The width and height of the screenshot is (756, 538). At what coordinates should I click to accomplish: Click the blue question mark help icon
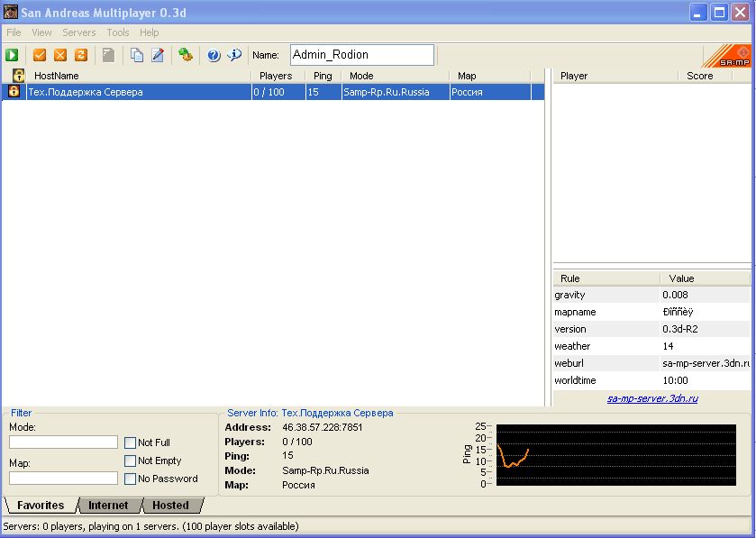(214, 56)
